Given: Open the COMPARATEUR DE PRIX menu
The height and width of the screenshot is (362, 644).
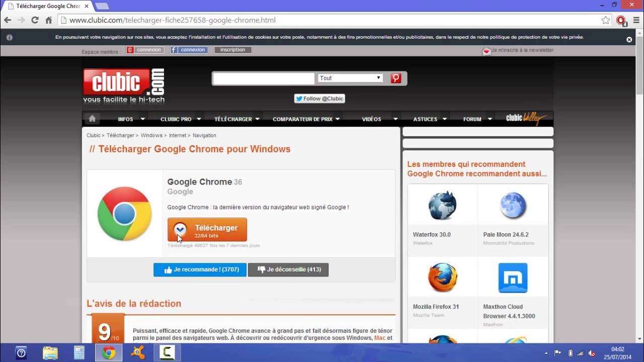Looking at the screenshot, I should tap(302, 119).
